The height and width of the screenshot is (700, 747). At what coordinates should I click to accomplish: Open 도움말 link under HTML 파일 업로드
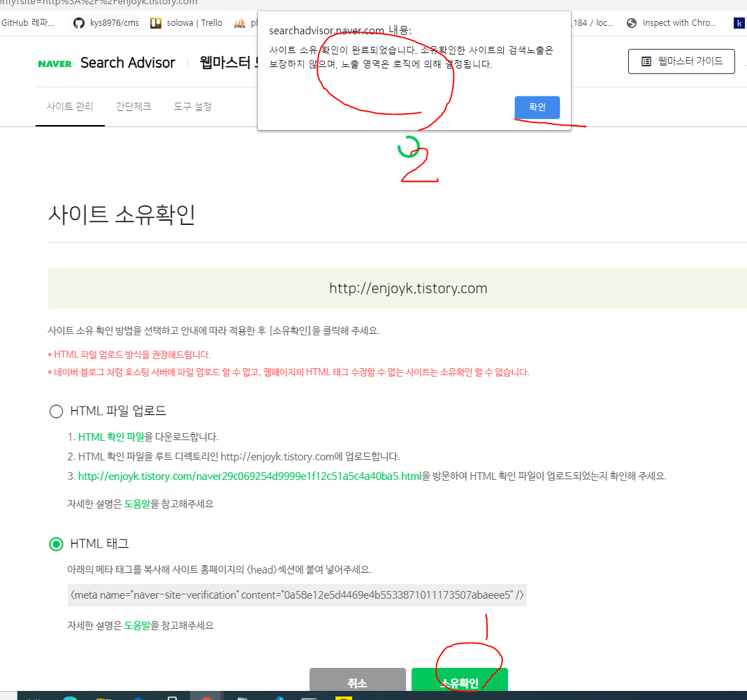coord(137,504)
